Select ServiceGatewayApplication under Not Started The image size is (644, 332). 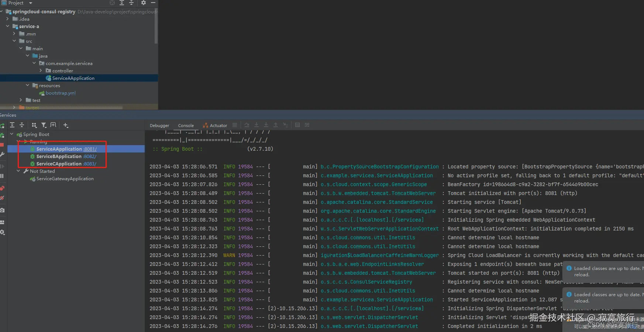coord(65,179)
